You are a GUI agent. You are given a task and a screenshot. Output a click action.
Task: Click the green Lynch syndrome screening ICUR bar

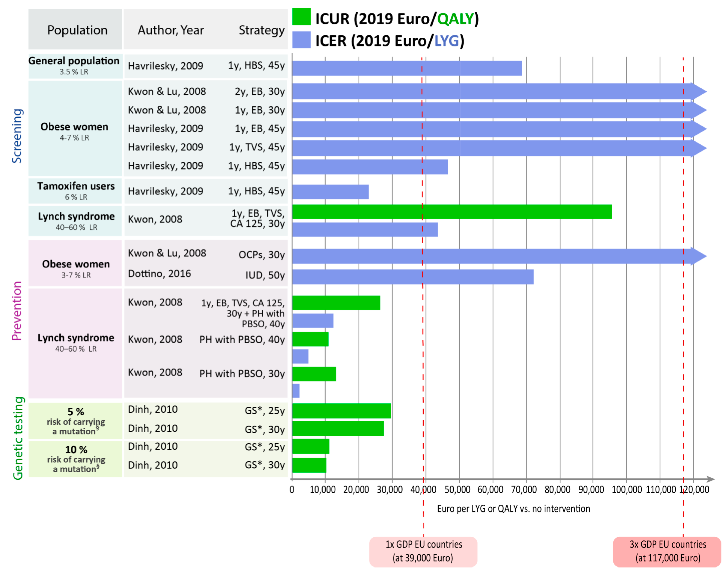[x=451, y=212]
